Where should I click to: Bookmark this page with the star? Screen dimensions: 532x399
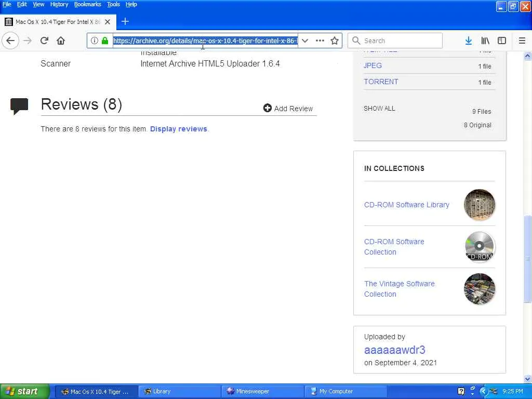click(x=335, y=41)
